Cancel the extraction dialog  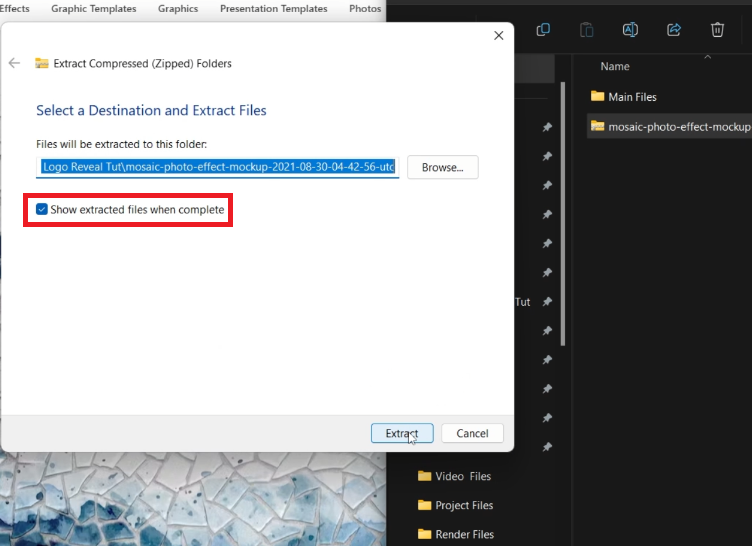pos(472,433)
